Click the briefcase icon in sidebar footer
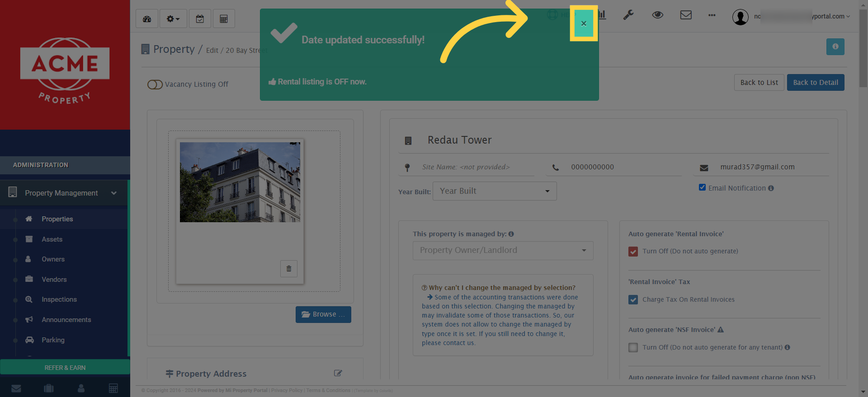868x397 pixels. click(x=49, y=388)
